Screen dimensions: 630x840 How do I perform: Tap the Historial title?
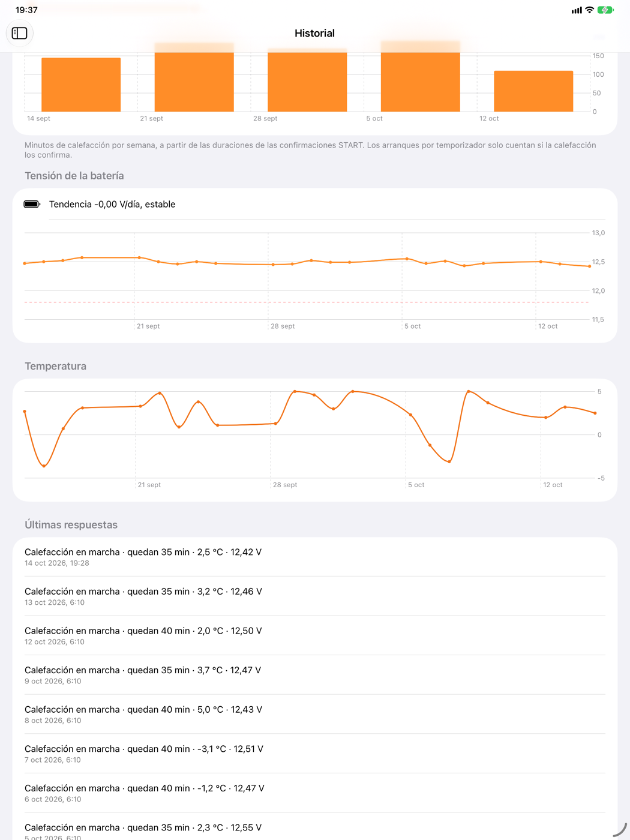click(314, 34)
